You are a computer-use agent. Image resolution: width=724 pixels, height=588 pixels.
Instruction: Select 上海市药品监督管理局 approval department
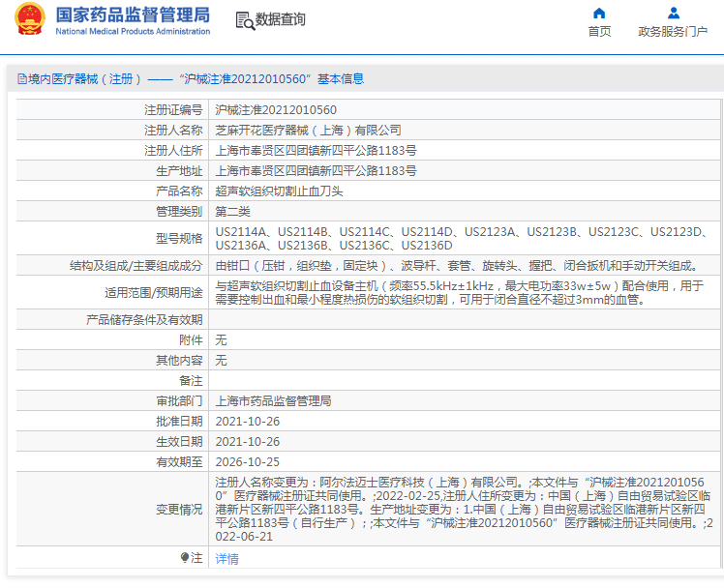273,400
